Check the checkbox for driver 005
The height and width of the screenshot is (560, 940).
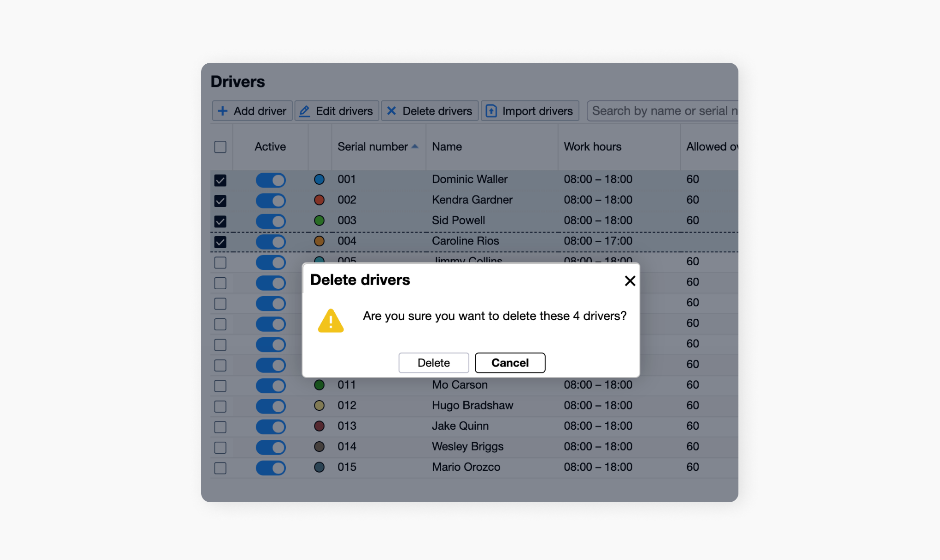(x=220, y=262)
